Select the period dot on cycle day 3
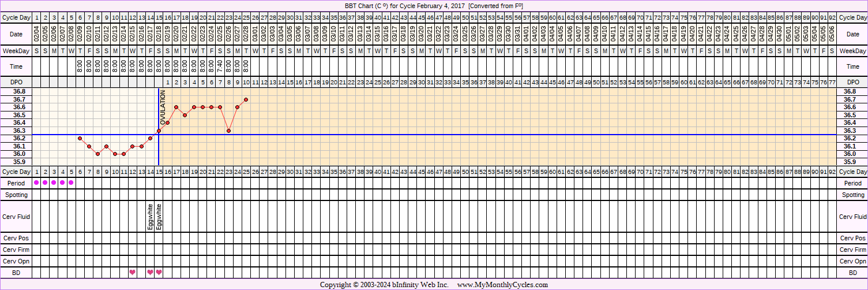The image size is (868, 290). [x=54, y=183]
